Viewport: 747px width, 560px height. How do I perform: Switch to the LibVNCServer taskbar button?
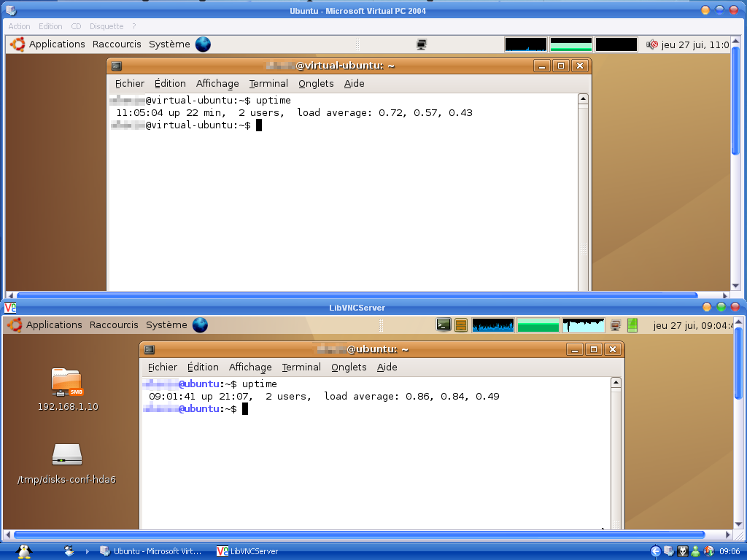(248, 551)
